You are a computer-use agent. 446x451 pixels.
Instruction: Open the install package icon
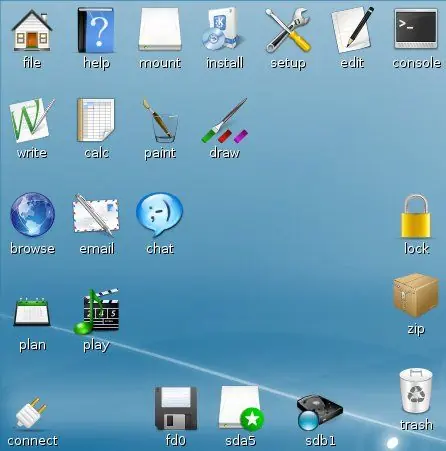(224, 30)
